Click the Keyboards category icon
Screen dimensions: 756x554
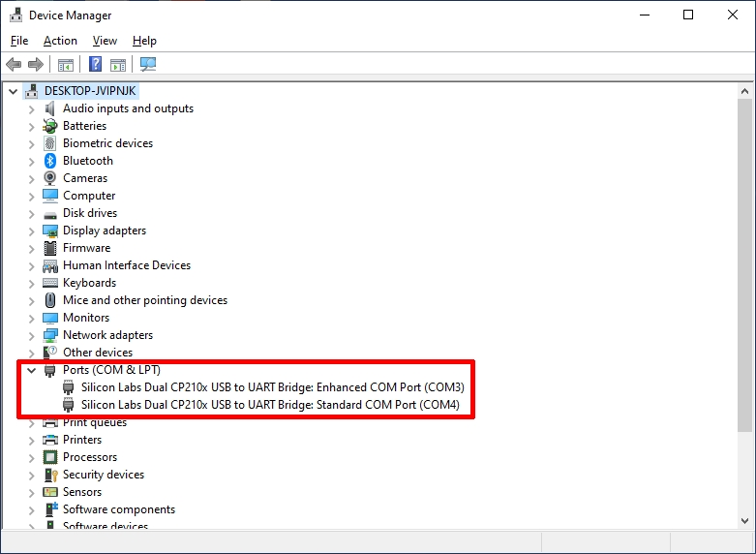[x=50, y=283]
